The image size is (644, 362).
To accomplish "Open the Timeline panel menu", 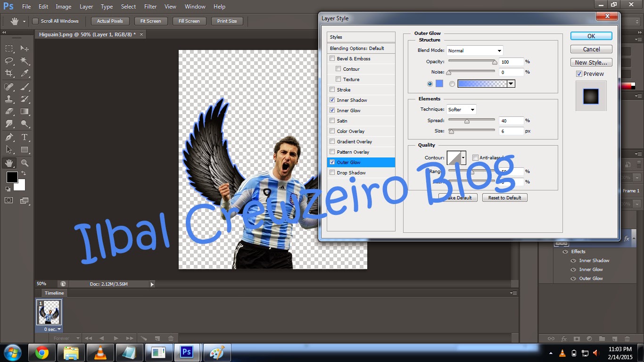I will [513, 293].
